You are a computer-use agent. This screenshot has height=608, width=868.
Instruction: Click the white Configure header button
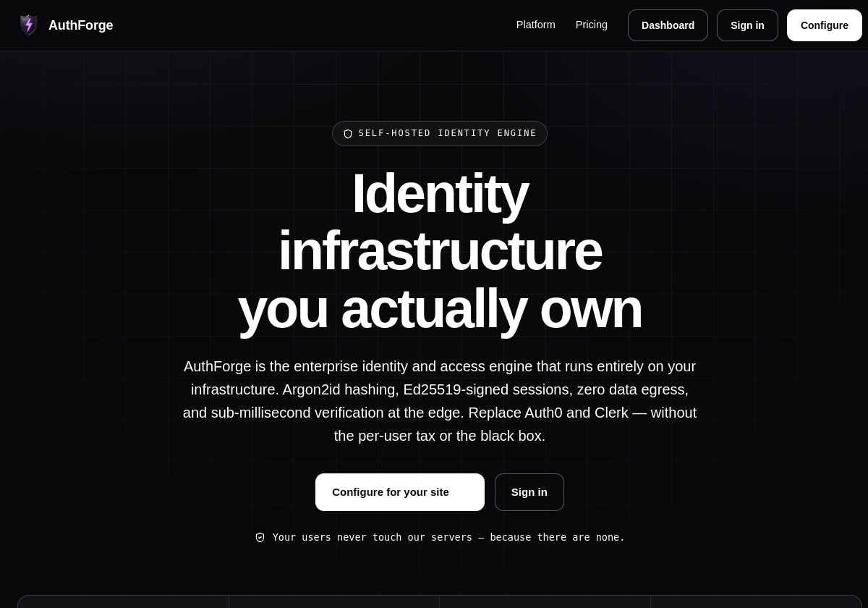click(825, 25)
